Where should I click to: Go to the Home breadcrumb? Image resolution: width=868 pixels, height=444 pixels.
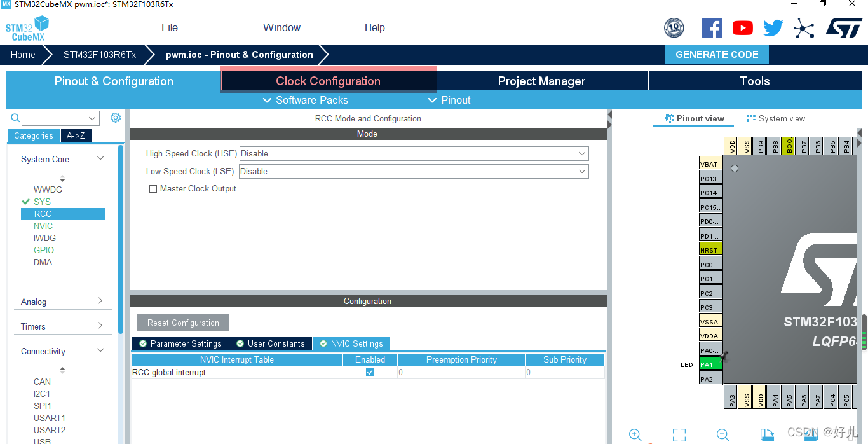click(x=23, y=55)
